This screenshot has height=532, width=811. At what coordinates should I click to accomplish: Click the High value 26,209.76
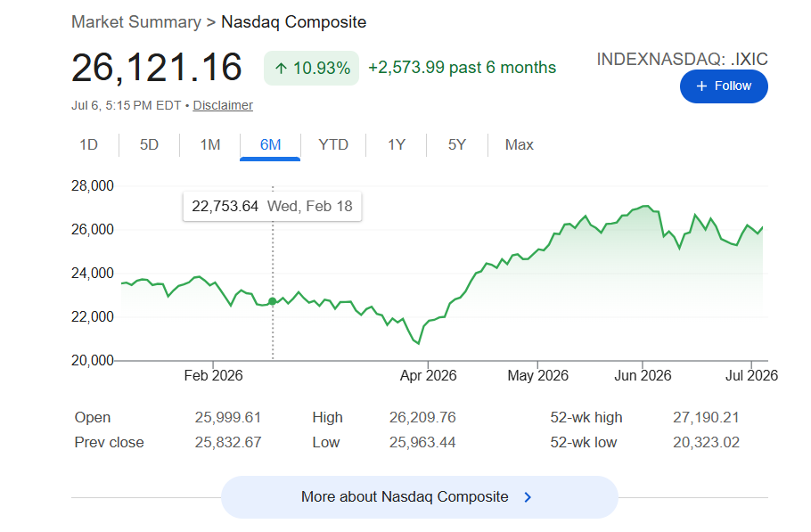[422, 417]
